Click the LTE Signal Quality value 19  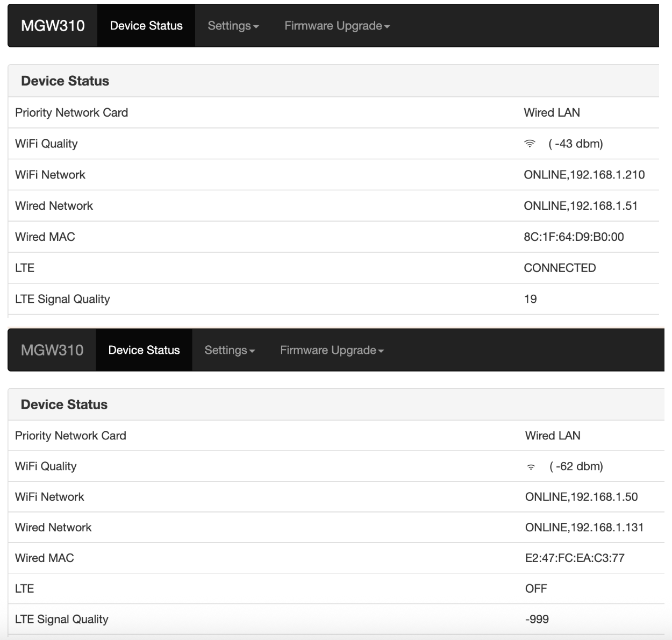pyautogui.click(x=530, y=299)
